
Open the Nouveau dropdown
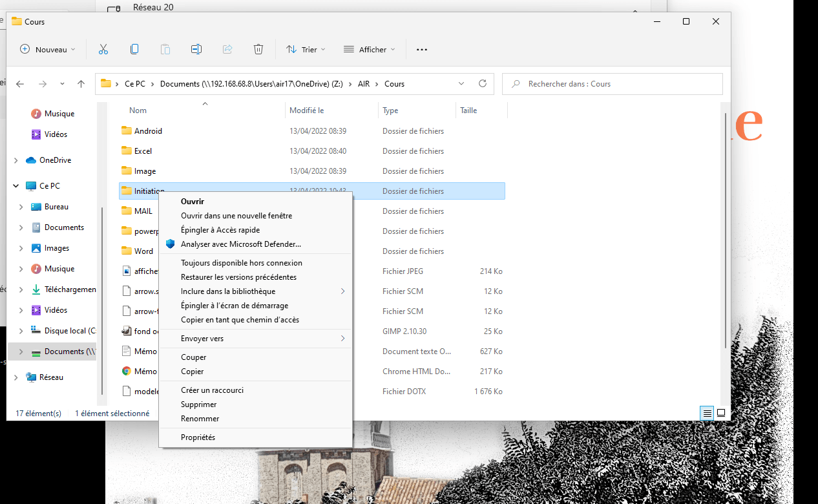point(48,49)
